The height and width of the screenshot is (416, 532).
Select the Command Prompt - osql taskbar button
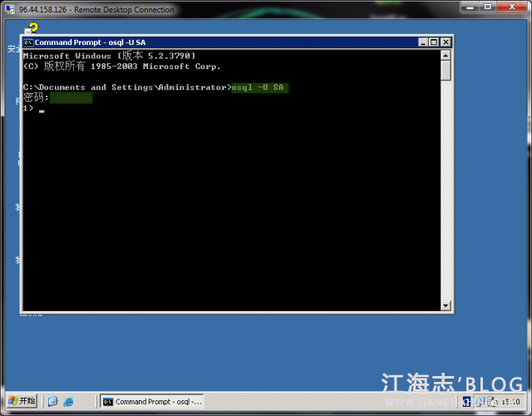tap(151, 401)
